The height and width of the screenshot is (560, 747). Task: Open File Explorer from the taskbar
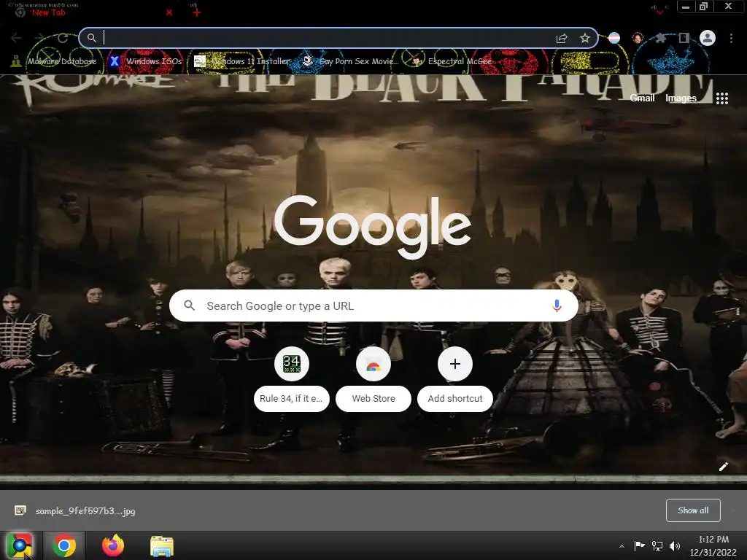coord(162,545)
